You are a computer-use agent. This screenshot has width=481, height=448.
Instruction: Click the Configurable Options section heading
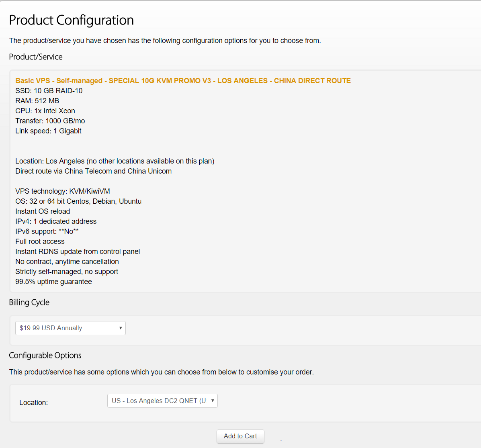(x=45, y=355)
